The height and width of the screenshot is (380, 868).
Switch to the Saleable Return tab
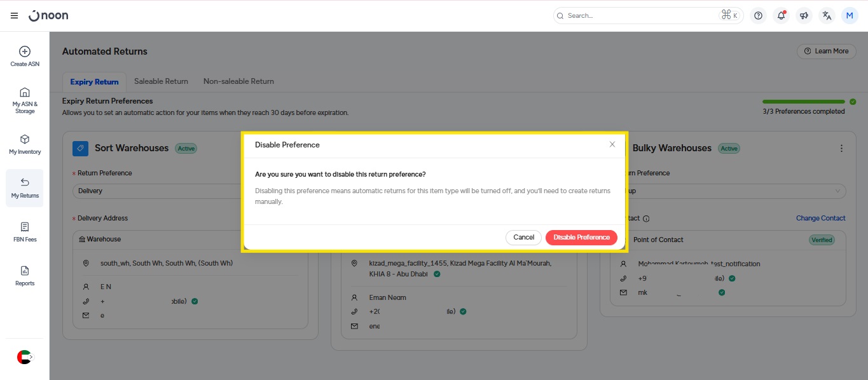(x=161, y=81)
